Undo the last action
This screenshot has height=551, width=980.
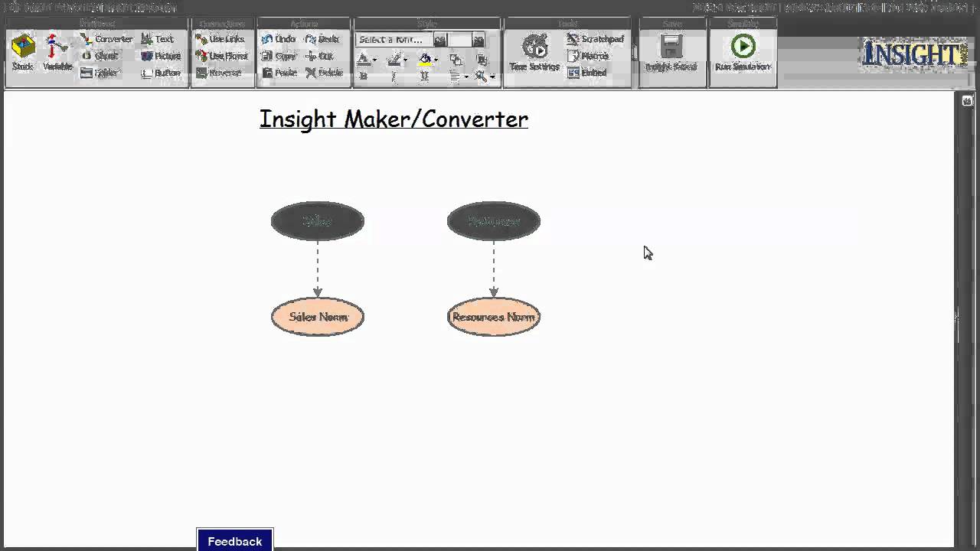pyautogui.click(x=278, y=39)
